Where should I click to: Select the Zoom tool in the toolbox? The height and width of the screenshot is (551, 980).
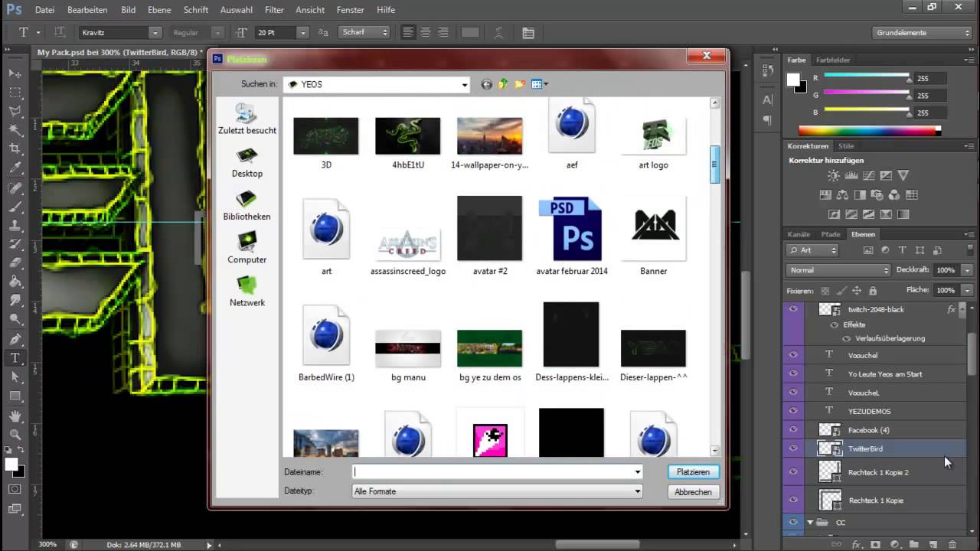coord(15,435)
